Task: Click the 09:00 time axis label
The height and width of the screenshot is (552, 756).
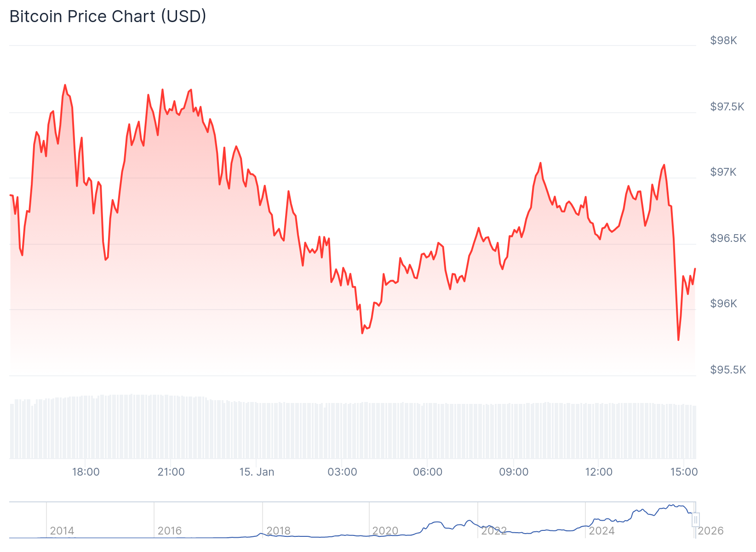Action: (514, 472)
